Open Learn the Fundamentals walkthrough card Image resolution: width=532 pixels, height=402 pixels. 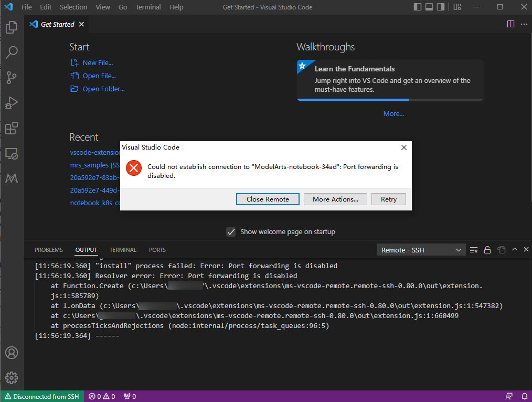pyautogui.click(x=390, y=80)
